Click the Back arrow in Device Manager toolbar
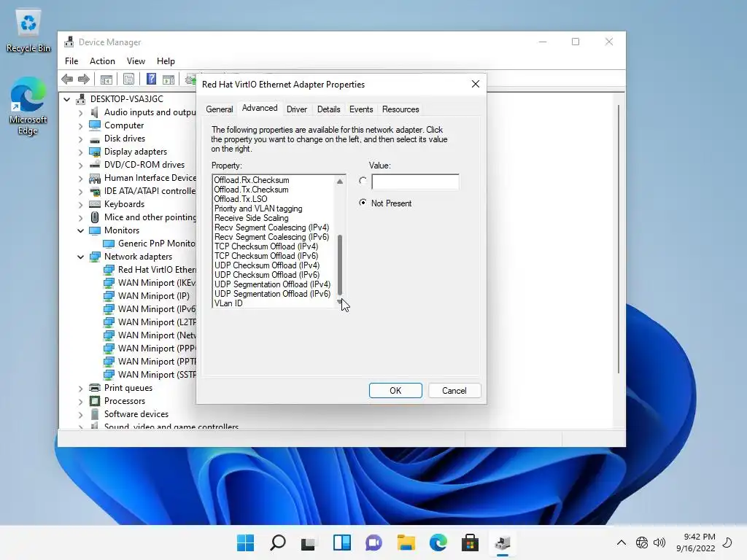 click(67, 79)
